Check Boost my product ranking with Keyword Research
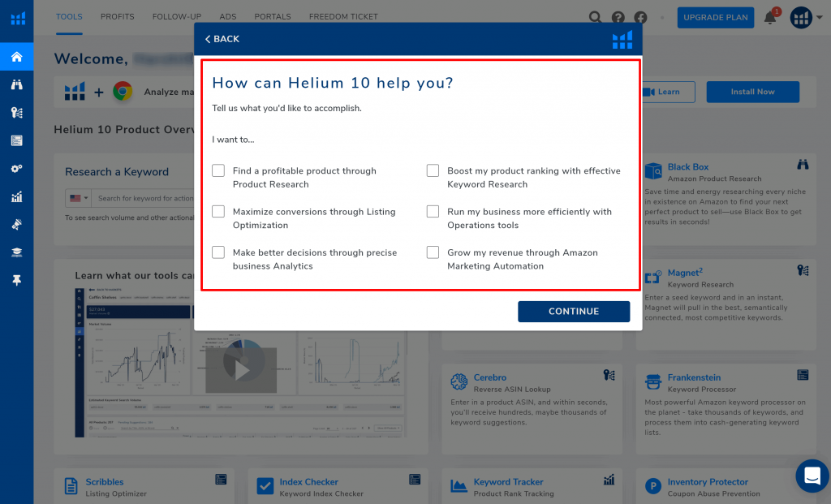Viewport: 831px width, 504px height. 433,170
